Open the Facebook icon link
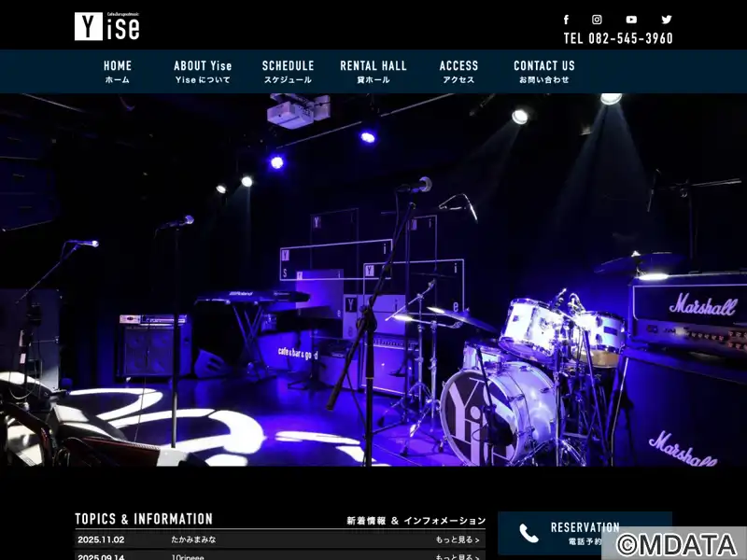Image resolution: width=747 pixels, height=560 pixels. point(566,20)
